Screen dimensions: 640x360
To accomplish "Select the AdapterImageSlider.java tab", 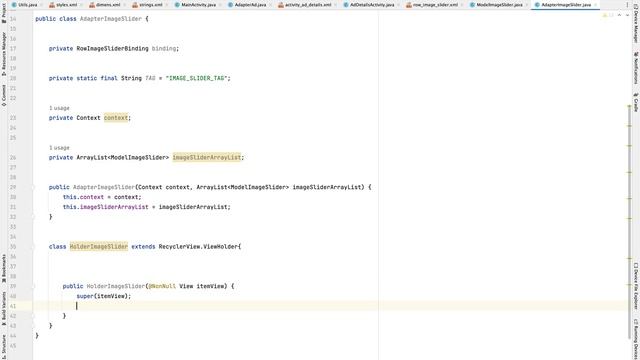I will pyautogui.click(x=565, y=4).
